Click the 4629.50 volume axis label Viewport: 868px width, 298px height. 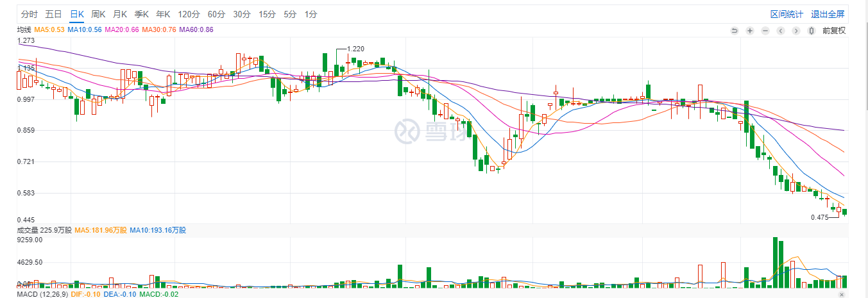[x=30, y=263]
